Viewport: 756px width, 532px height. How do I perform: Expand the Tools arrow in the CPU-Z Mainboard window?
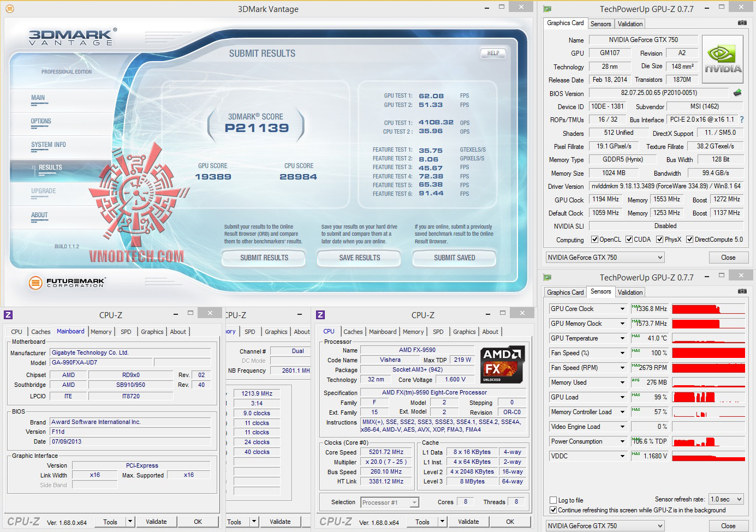pyautogui.click(x=130, y=522)
